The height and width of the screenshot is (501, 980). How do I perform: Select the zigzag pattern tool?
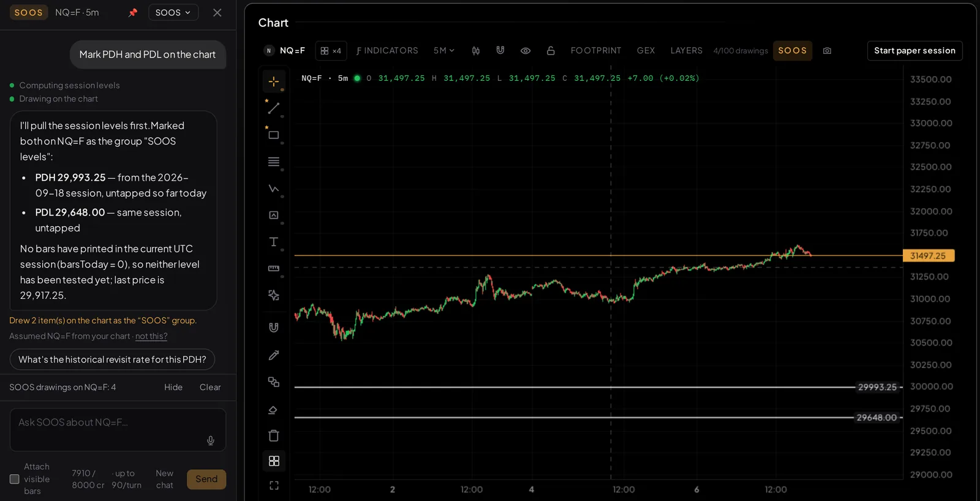pos(274,189)
